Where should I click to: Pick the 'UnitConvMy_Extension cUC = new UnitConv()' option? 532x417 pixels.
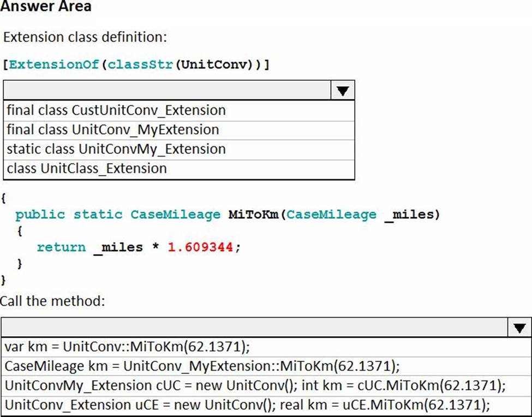(255, 385)
